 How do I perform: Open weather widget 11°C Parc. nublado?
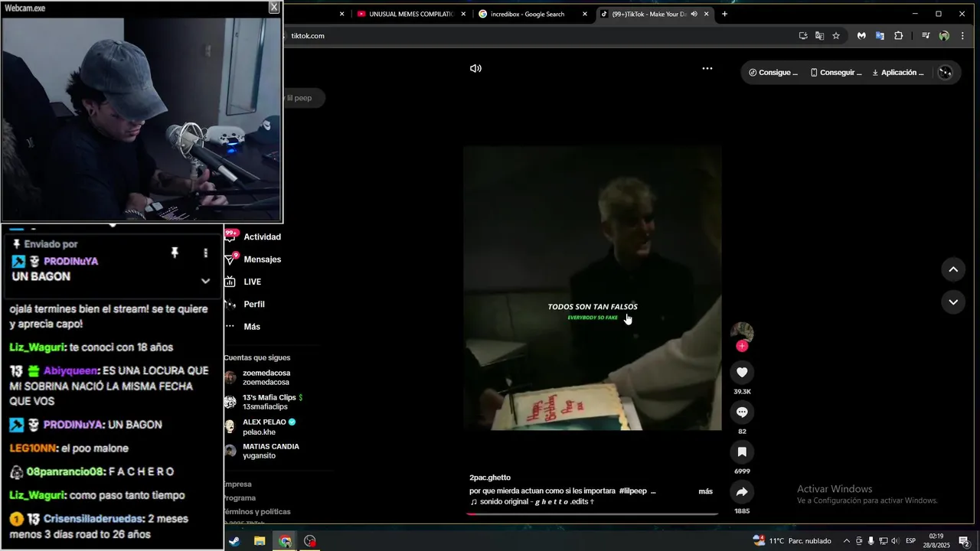[792, 541]
